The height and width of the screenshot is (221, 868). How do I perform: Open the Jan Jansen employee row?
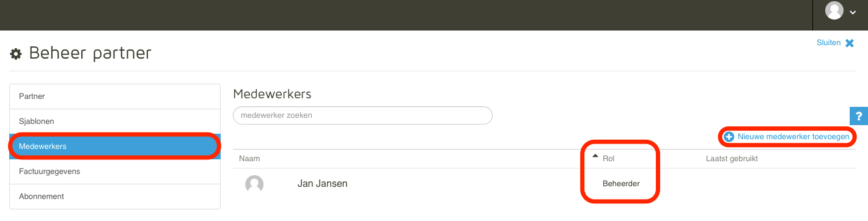tap(544, 183)
